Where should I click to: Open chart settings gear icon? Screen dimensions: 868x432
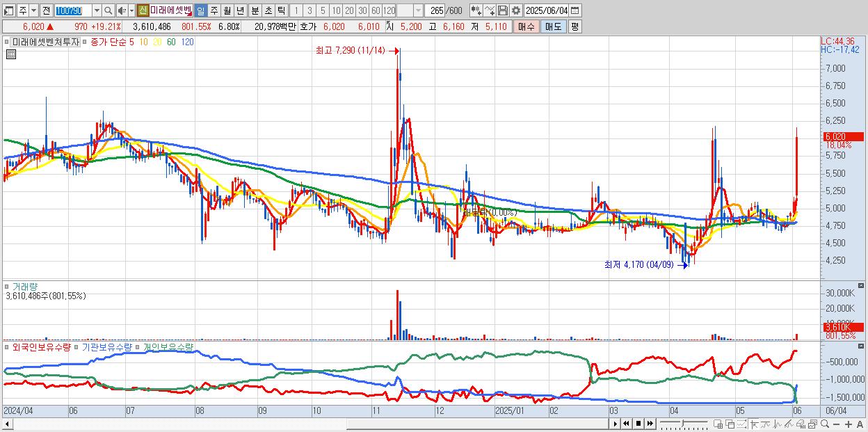(516, 10)
